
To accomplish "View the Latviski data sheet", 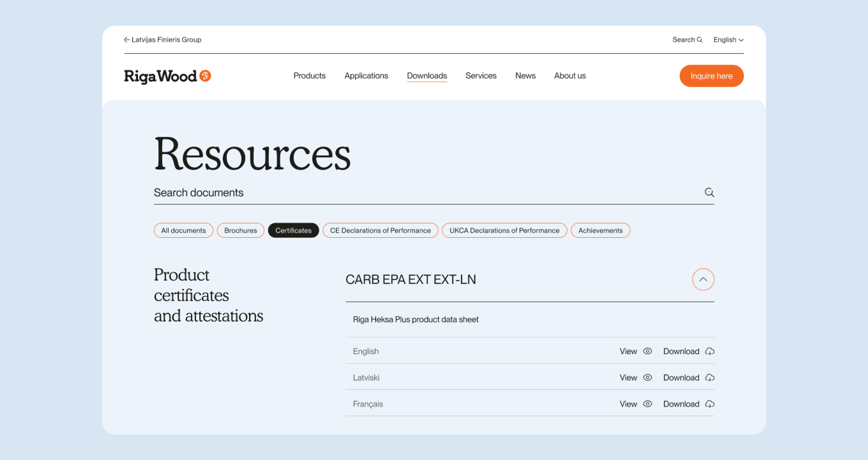I will pos(636,377).
